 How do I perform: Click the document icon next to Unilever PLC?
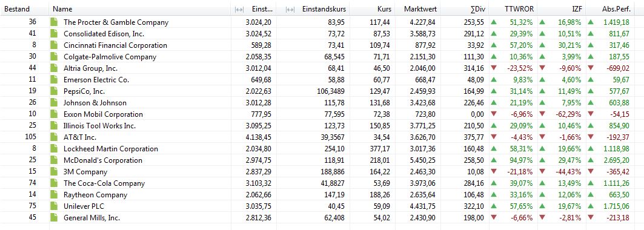coord(53,206)
